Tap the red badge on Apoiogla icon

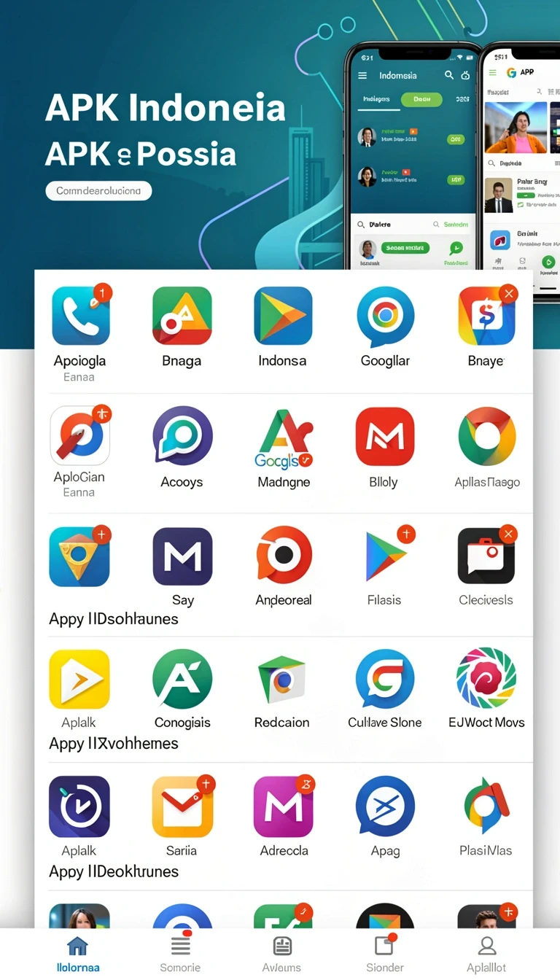(101, 293)
